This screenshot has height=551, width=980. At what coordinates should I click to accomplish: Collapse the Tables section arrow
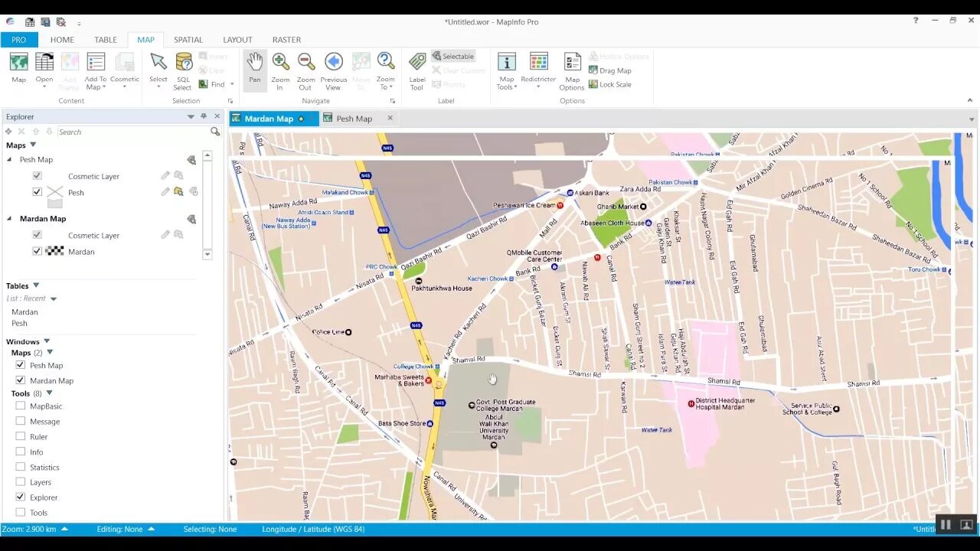[x=36, y=285]
